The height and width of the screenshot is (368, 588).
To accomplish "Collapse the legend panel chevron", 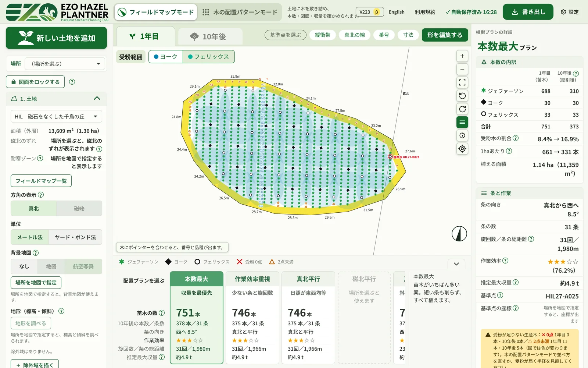I will coord(456,263).
